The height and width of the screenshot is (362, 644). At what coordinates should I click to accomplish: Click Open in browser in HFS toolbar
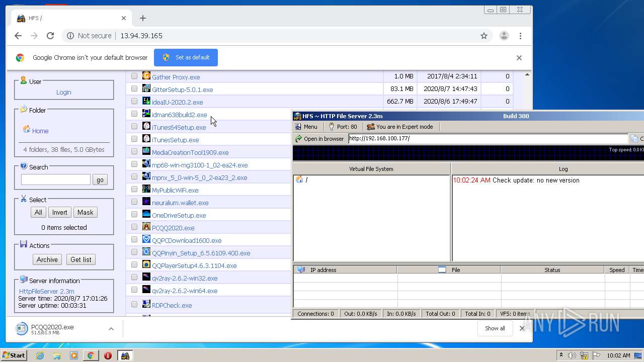pyautogui.click(x=319, y=139)
